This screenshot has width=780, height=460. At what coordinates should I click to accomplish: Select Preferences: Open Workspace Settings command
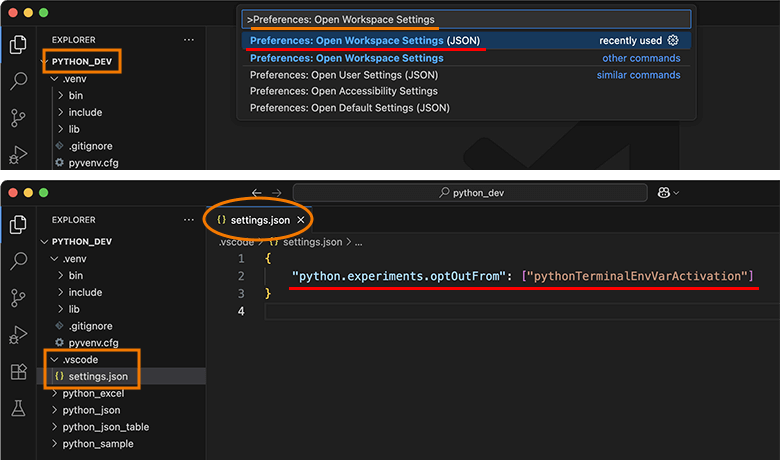click(x=466, y=58)
